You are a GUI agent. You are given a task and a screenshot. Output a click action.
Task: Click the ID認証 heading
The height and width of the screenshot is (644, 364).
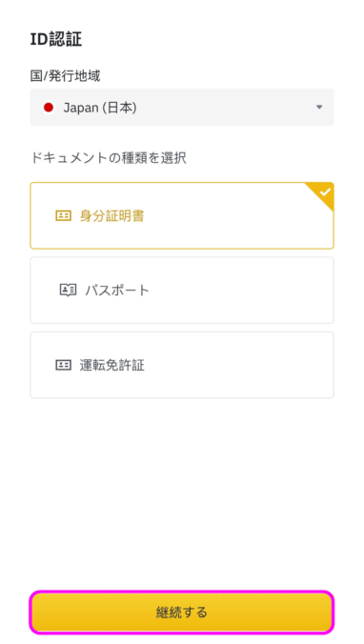click(56, 40)
